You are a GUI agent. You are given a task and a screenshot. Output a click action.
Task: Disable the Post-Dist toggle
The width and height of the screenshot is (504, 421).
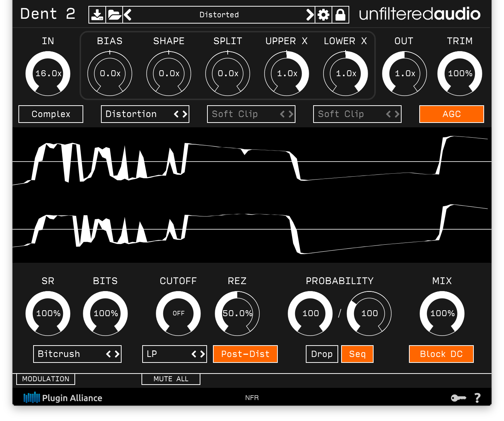(245, 354)
